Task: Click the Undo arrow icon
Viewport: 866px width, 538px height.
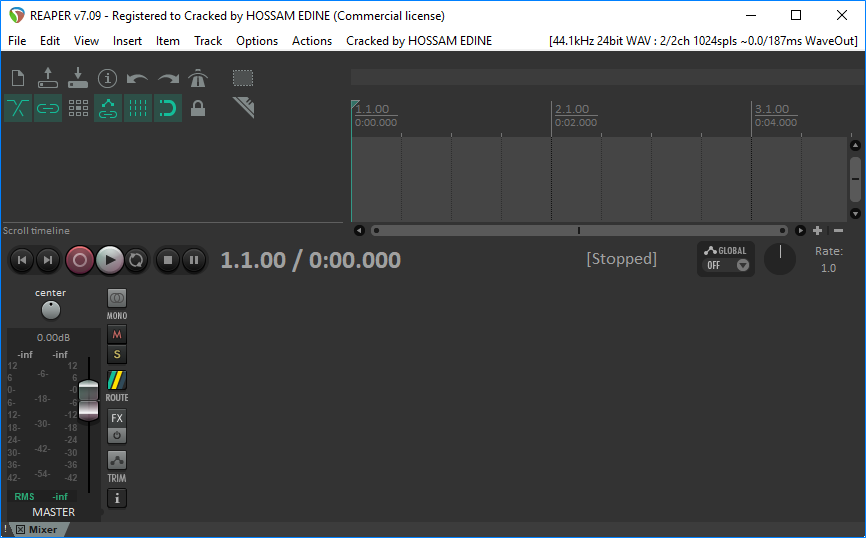Action: tap(137, 78)
